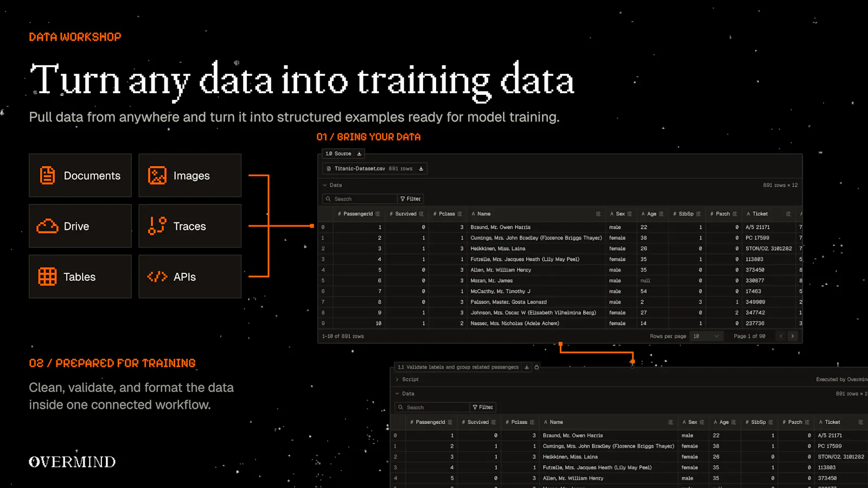
Task: Go to the previous page with left chevron
Action: 781,336
